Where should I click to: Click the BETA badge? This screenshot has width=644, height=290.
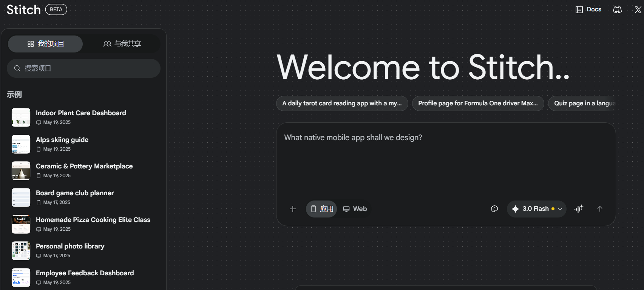coord(56,9)
